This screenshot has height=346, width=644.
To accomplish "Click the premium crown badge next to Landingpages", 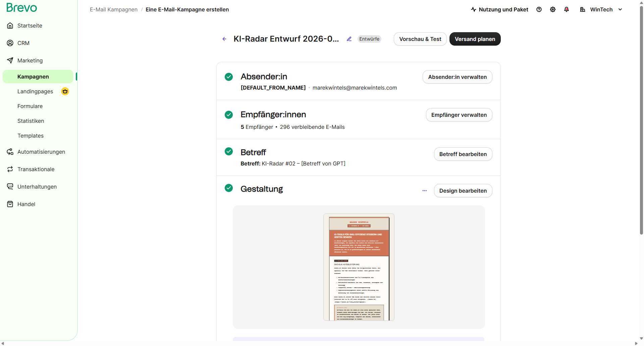I will pos(65,91).
